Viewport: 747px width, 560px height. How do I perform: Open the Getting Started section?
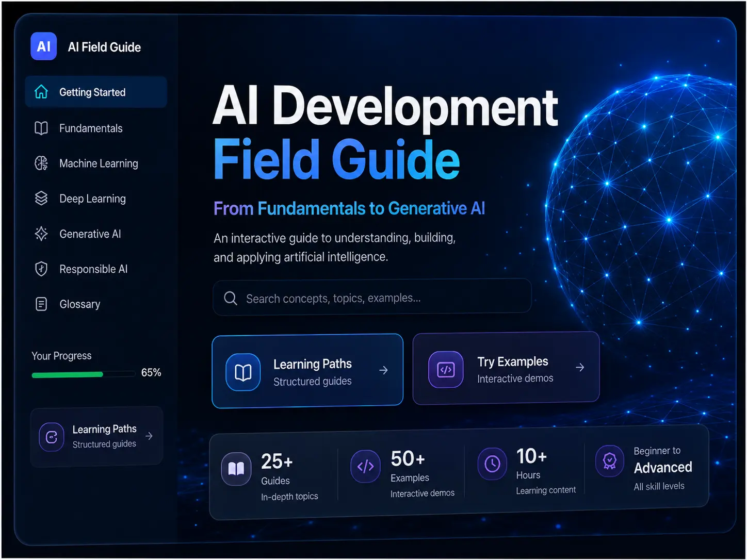96,92
